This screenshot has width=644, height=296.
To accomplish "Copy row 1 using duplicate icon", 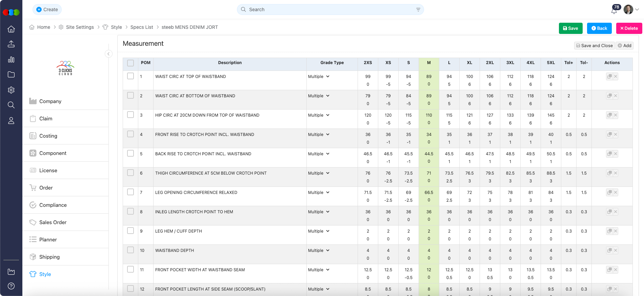I will [609, 77].
